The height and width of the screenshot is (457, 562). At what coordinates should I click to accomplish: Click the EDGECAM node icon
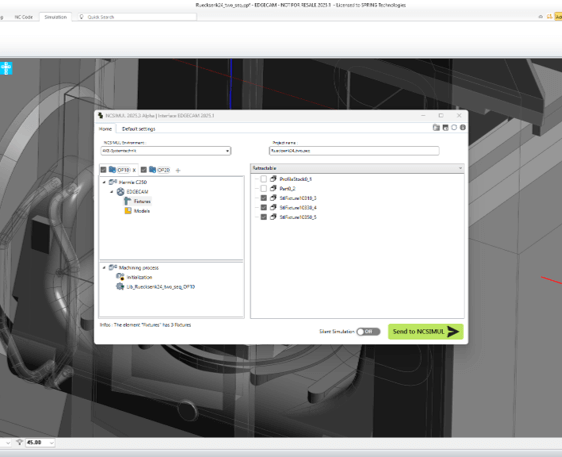[120, 192]
